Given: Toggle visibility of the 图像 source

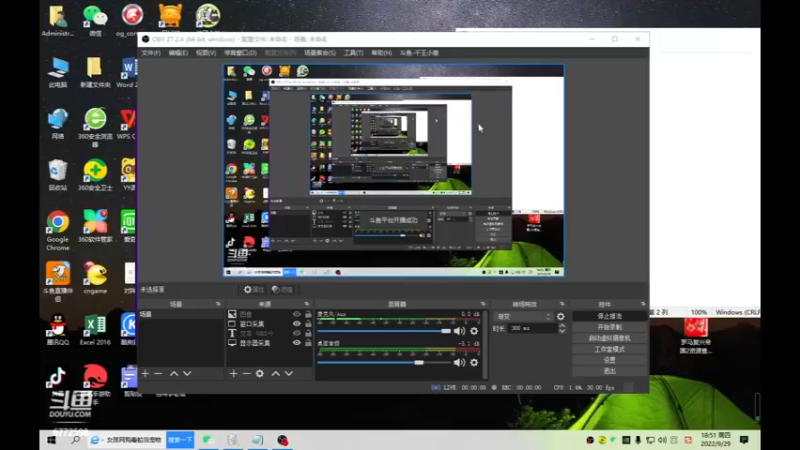Looking at the screenshot, I should (x=296, y=314).
